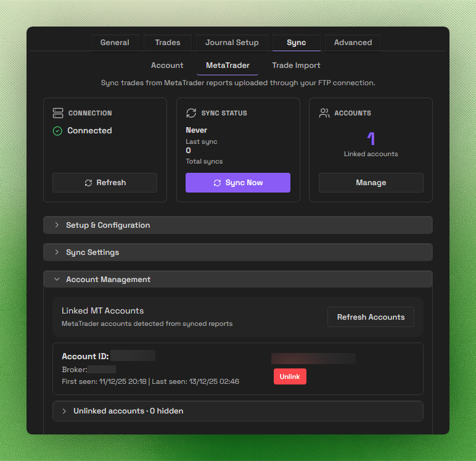Click the Accounts people icon
Viewport: 476px width, 461px height.
coord(324,113)
